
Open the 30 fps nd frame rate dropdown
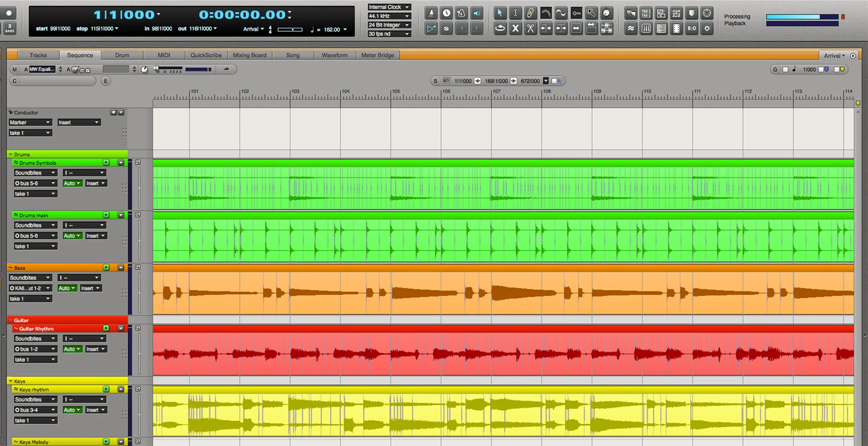389,34
